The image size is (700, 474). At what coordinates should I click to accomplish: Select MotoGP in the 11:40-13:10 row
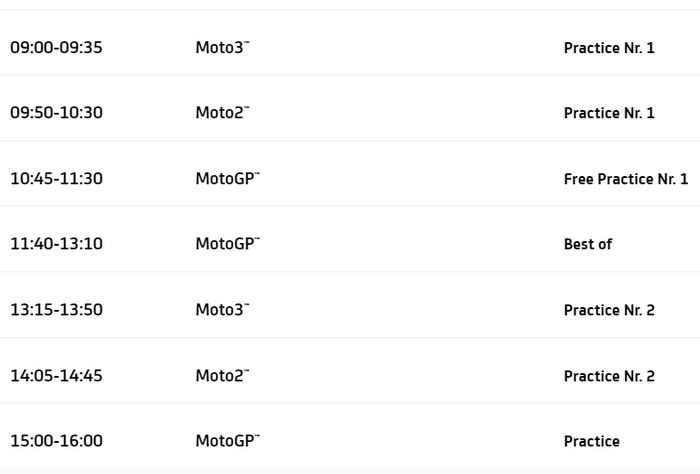[x=227, y=244]
